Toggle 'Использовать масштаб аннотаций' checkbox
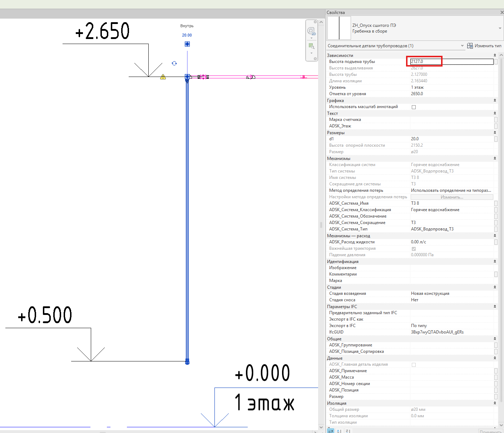The image size is (504, 433). pyautogui.click(x=414, y=107)
